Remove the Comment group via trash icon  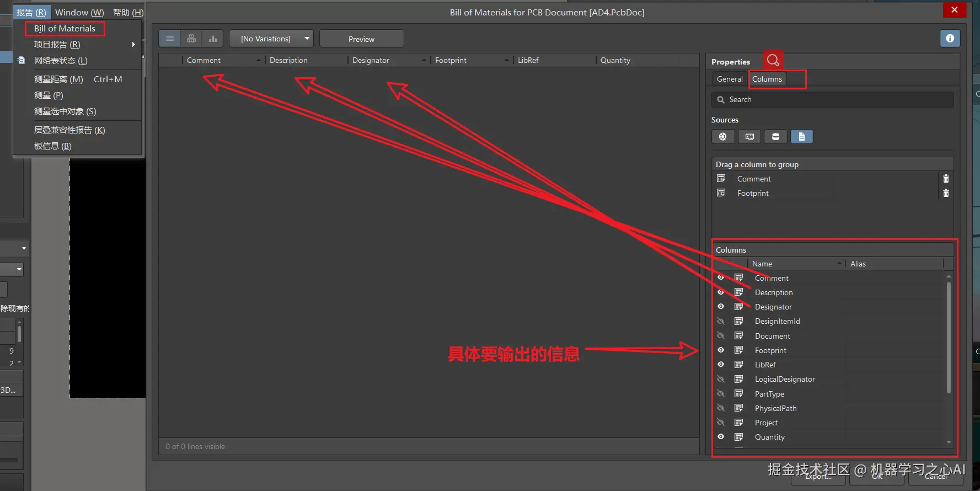click(x=946, y=179)
